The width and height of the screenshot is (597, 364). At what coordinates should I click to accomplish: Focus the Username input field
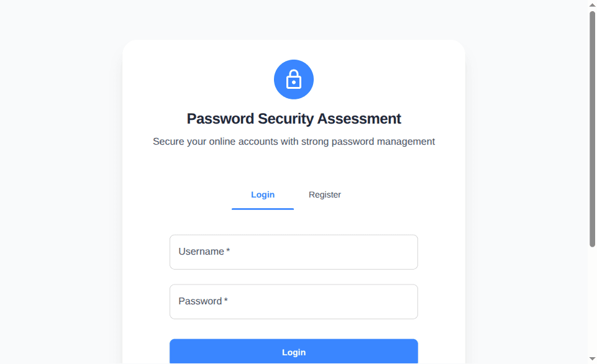coord(293,252)
